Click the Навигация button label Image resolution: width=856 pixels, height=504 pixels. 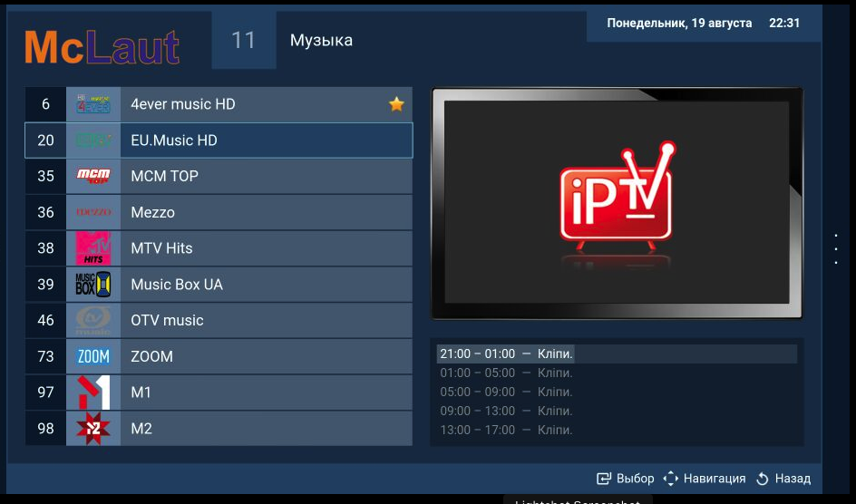pos(714,479)
